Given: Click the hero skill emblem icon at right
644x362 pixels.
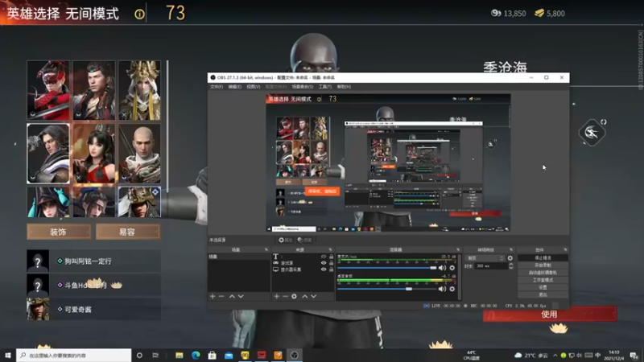Looking at the screenshot, I should [x=592, y=133].
